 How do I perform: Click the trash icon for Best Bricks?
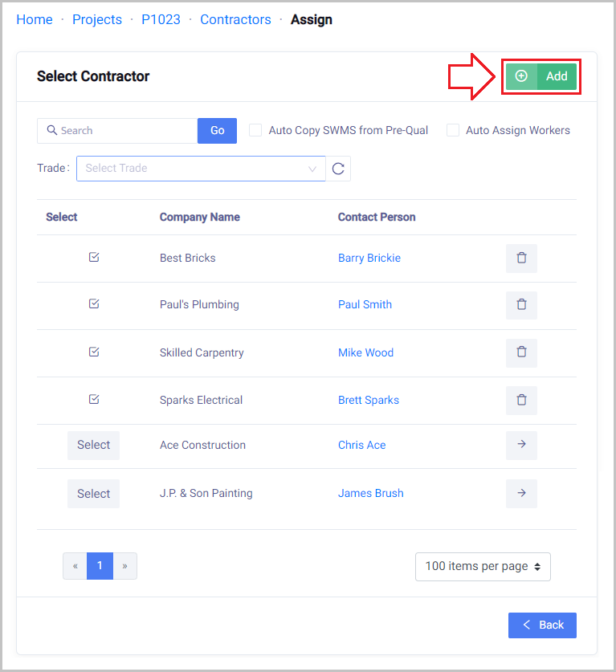click(521, 259)
